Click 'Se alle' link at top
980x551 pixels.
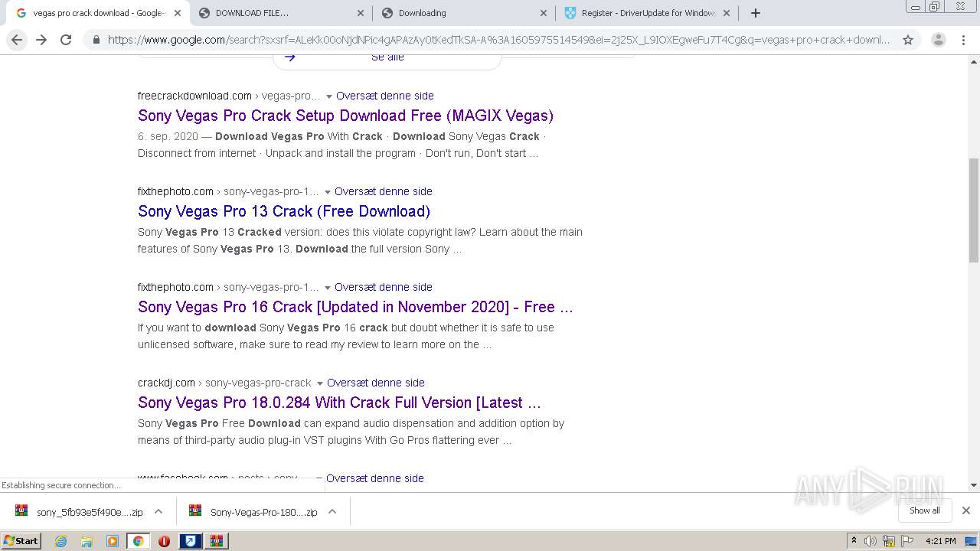[x=387, y=57]
